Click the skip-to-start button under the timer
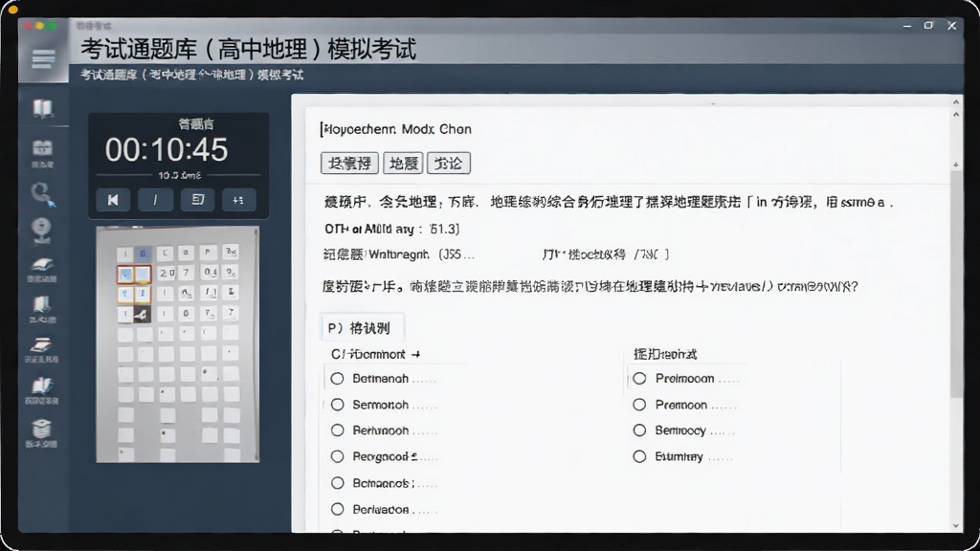The width and height of the screenshot is (980, 551). click(113, 200)
